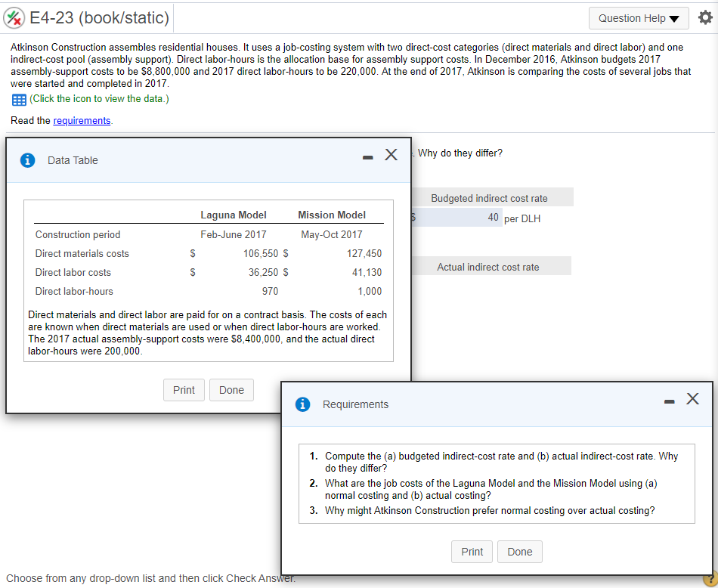Click the Mission Model column header

[332, 215]
